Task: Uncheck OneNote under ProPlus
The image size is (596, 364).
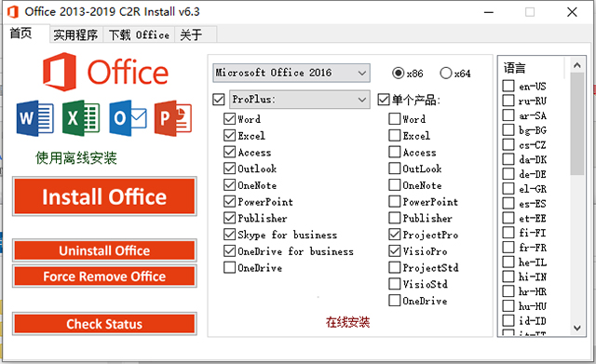Action: click(x=230, y=185)
